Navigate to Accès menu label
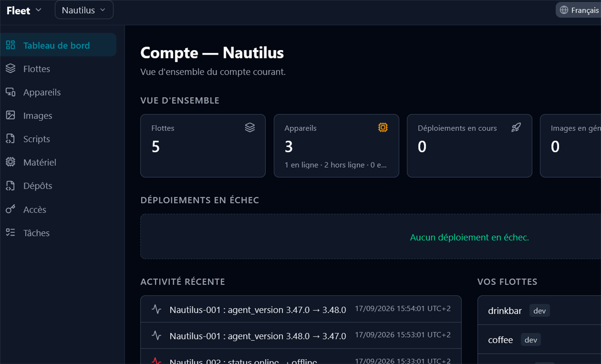Screen dimensions: 601x364 pos(35,209)
